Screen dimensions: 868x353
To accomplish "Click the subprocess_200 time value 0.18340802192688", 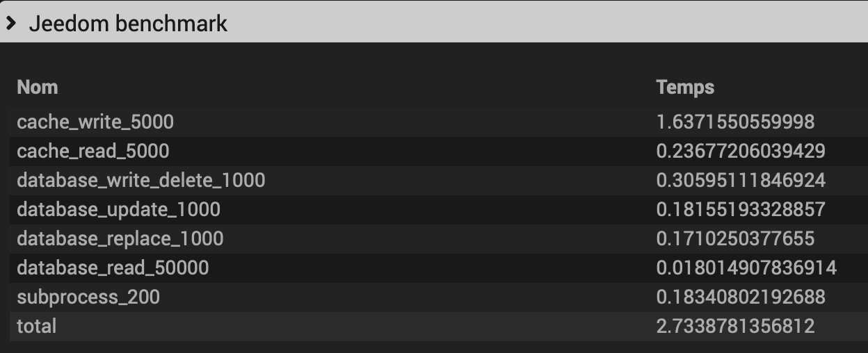I will 741,297.
